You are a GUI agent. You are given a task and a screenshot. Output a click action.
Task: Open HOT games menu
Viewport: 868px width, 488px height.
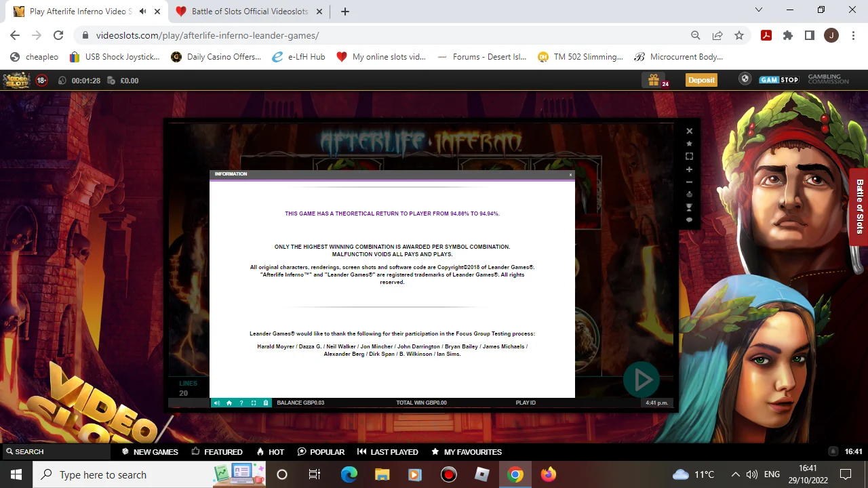(270, 452)
